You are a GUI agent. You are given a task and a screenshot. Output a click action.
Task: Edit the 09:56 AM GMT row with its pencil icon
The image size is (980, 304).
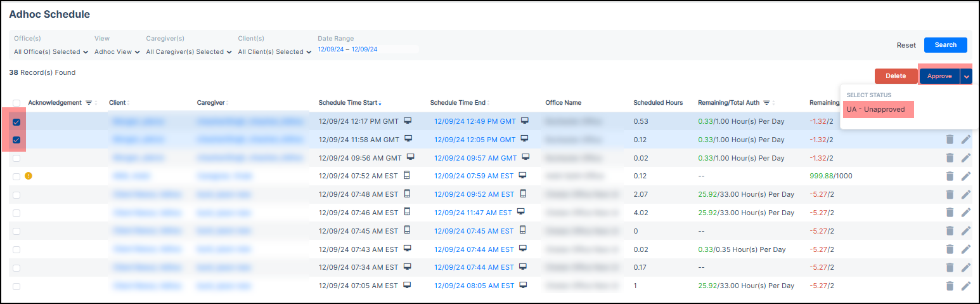pyautogui.click(x=965, y=158)
